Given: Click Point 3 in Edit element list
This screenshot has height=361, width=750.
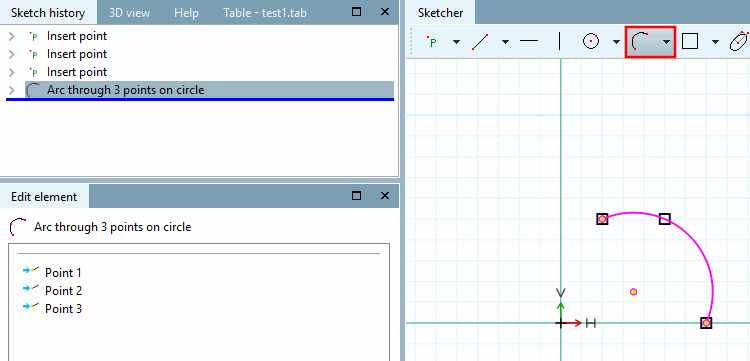Looking at the screenshot, I should pos(63,309).
